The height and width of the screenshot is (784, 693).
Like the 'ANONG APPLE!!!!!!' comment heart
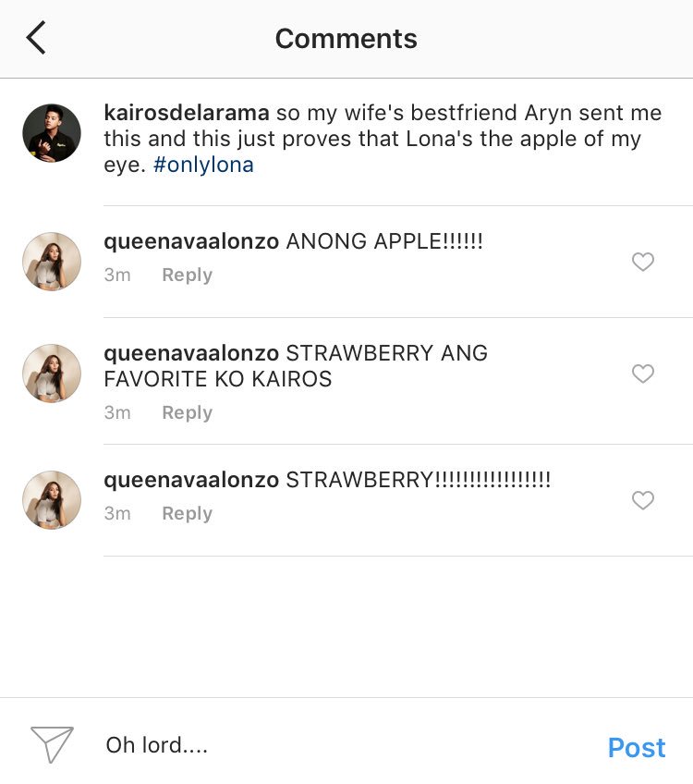pyautogui.click(x=642, y=262)
